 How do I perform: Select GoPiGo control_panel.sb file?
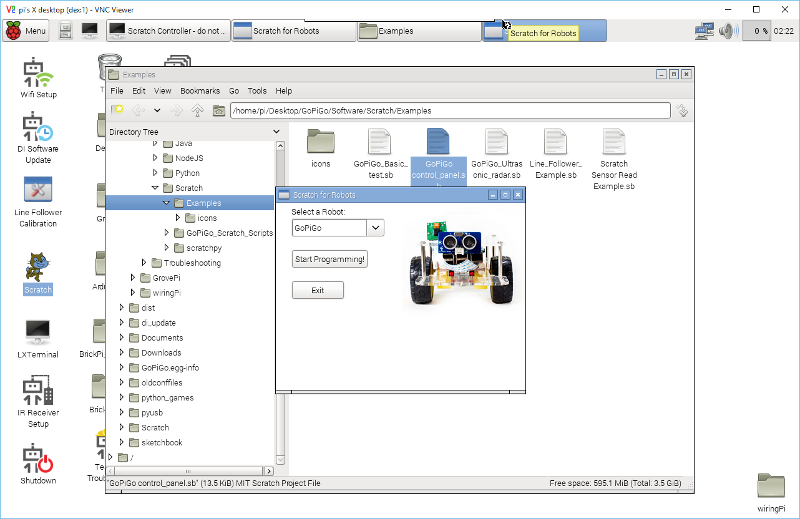point(439,157)
